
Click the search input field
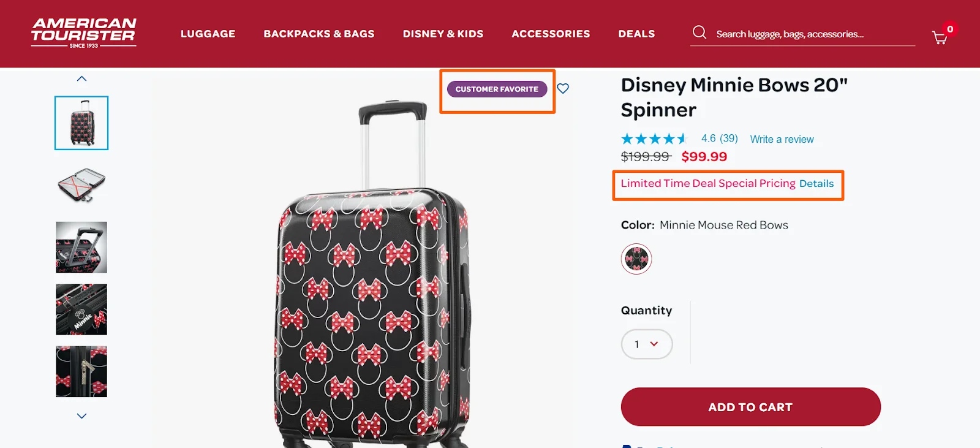coord(796,34)
